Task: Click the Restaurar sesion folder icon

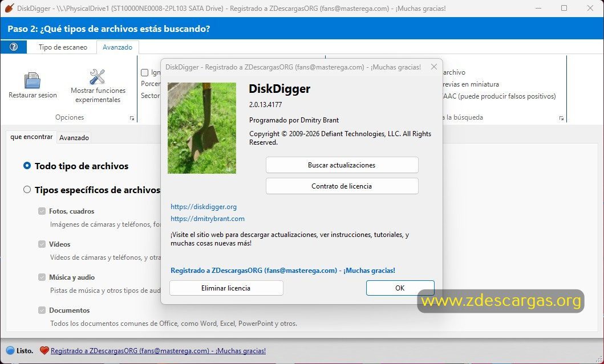Action: 33,80
